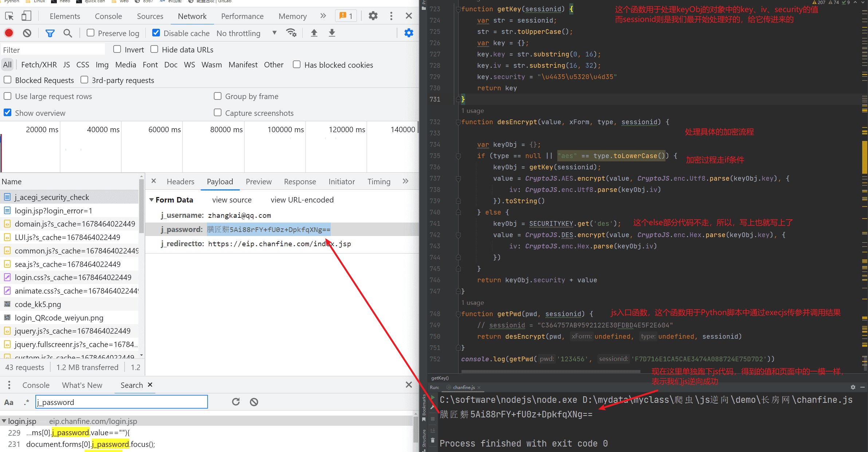
Task: Open the No throttling dropdown
Action: click(247, 33)
